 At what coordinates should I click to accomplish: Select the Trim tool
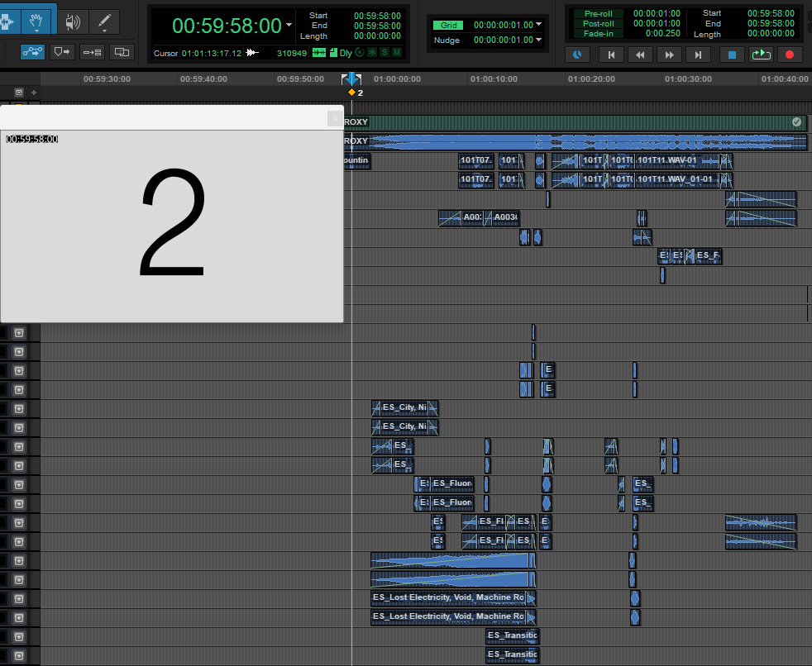coord(7,22)
